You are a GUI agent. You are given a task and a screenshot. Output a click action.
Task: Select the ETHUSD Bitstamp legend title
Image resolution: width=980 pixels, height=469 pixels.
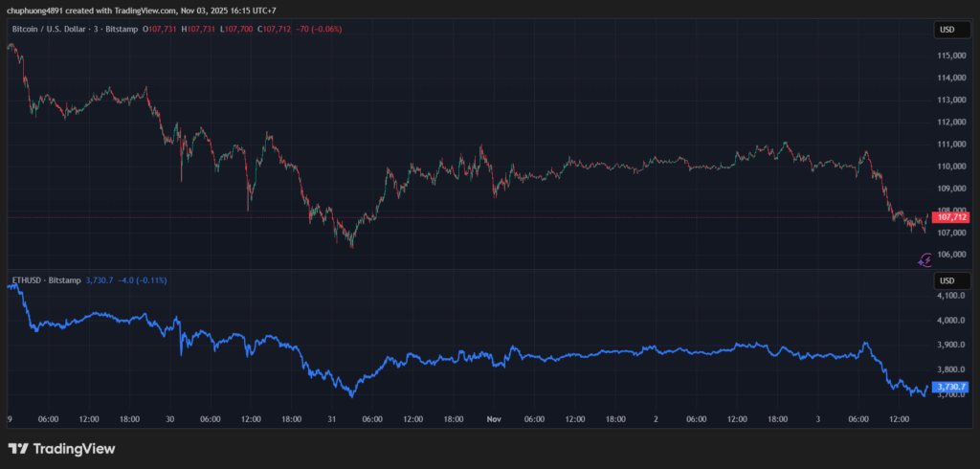47,280
